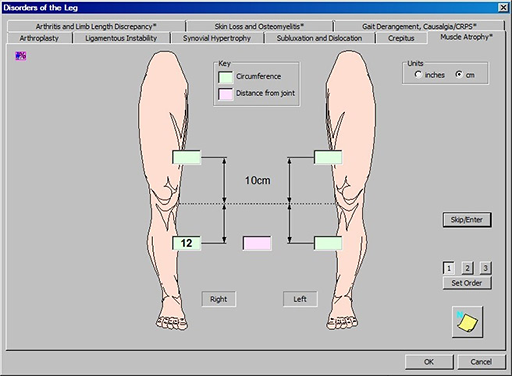Select the inches unit radio button
The height and width of the screenshot is (376, 512).
pos(418,75)
